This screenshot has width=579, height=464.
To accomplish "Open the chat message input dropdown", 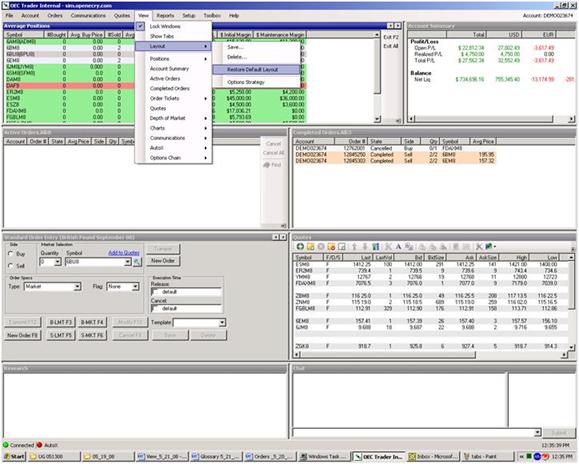I will point(538,432).
